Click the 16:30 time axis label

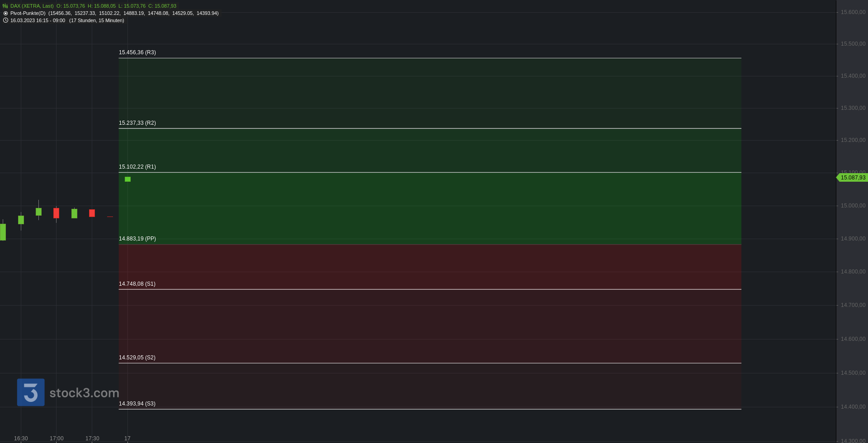point(21,438)
